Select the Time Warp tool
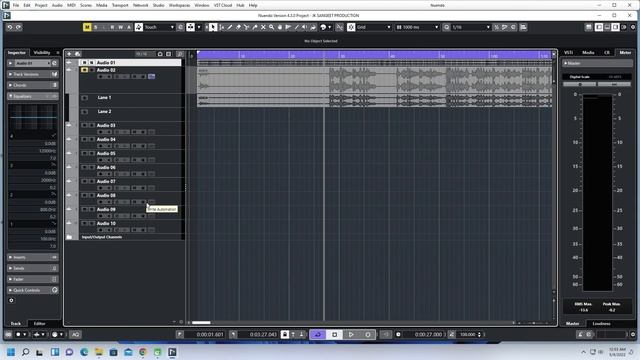The image size is (640, 360). (288, 27)
